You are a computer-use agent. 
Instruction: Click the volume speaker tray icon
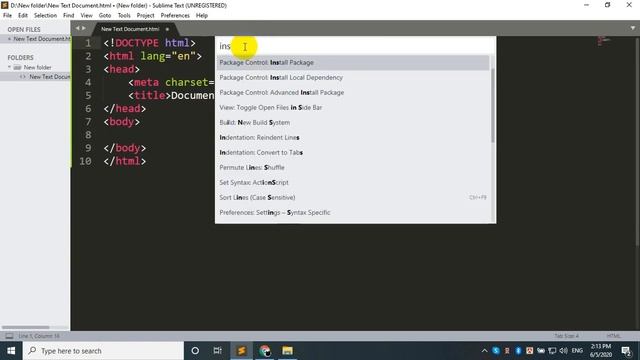pyautogui.click(x=564, y=351)
